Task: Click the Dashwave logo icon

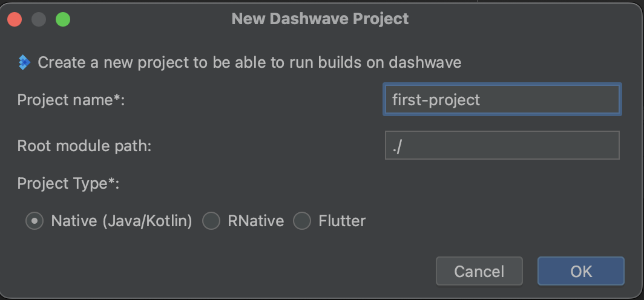Action: (x=24, y=62)
